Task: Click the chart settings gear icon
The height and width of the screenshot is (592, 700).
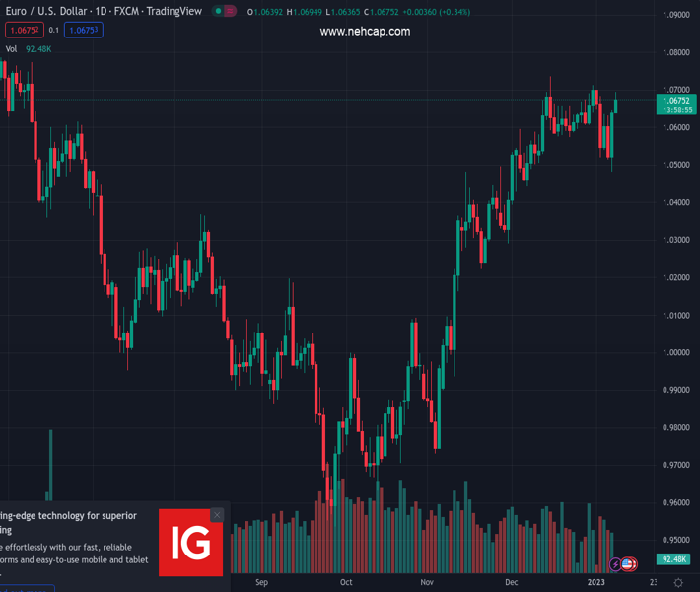Action: pos(679,583)
